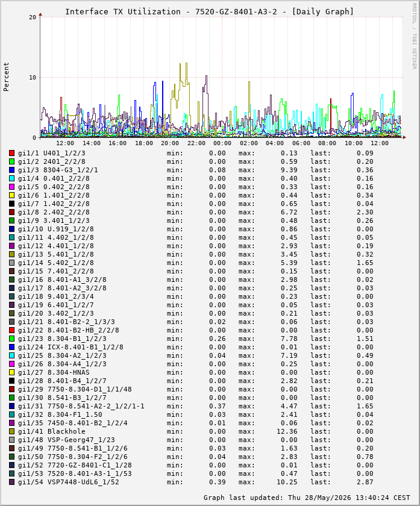Image resolution: width=420 pixels, height=506 pixels.
Task: Click the 'gi1/35 7450-8.401-B2_1/2/4' legend label
Action: [73, 423]
